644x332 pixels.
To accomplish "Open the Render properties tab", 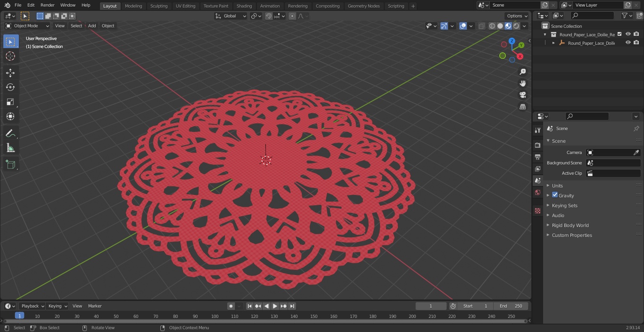I will (x=537, y=145).
